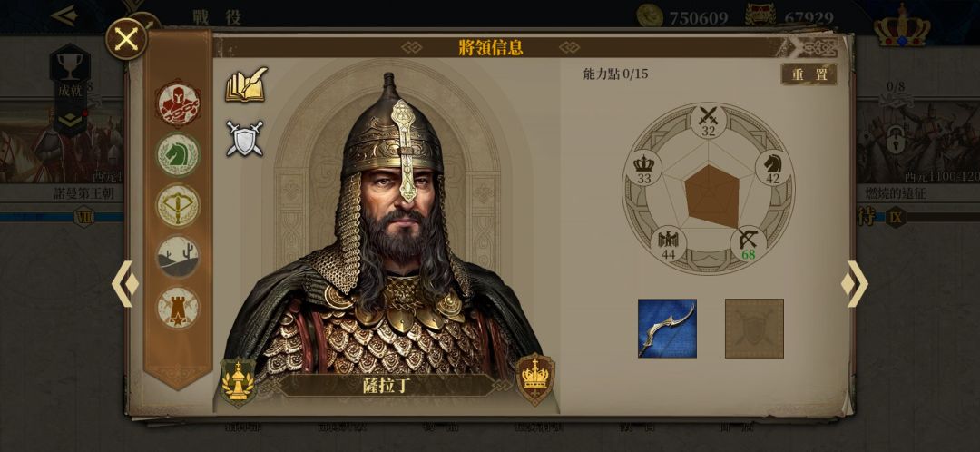
Task: Click the green chess king badge beside 薩拉丁
Action: pos(238,381)
